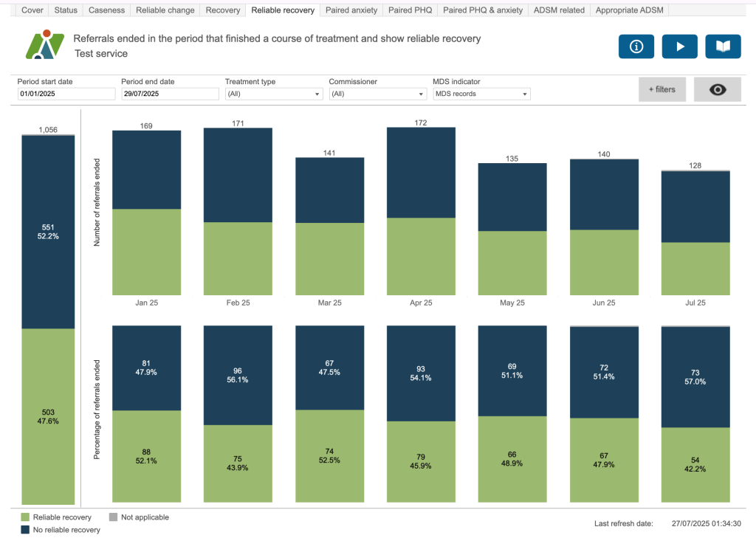Image resolution: width=756 pixels, height=538 pixels.
Task: Click the No reliable recovery legend swatch
Action: 26,530
